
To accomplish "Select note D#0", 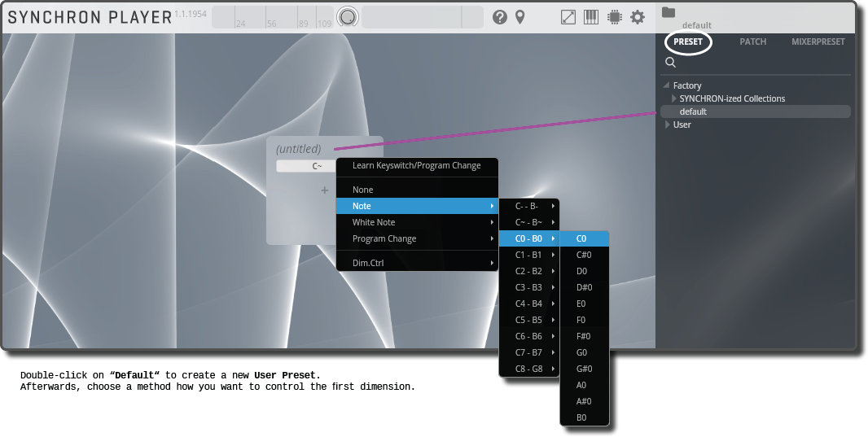I will point(585,287).
